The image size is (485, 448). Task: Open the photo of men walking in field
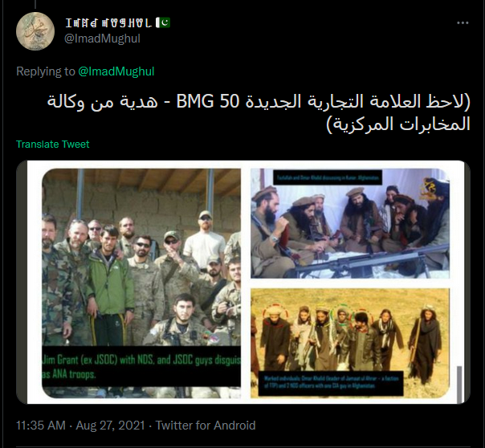click(350, 343)
